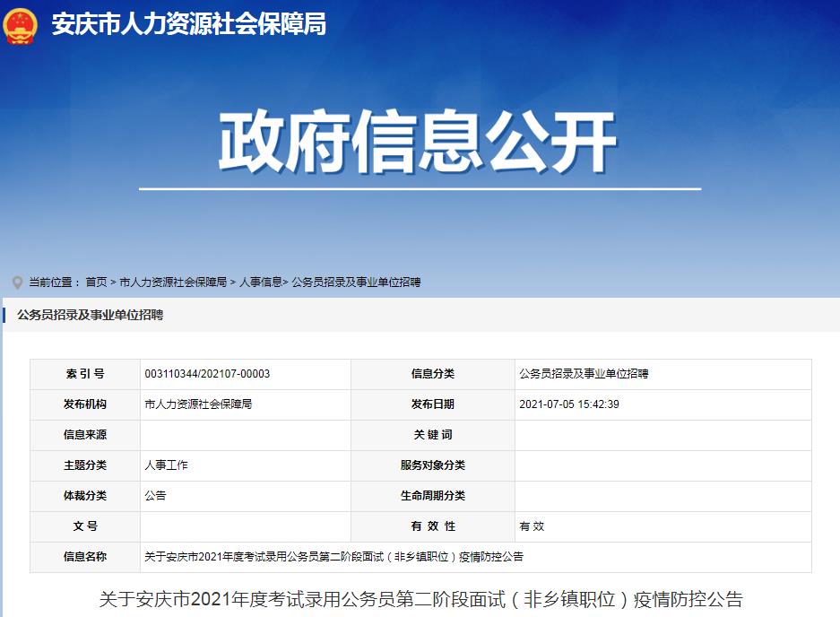Select the 公务员招录及事业单位招聘 section header tab
The image size is (840, 617).
point(90,315)
